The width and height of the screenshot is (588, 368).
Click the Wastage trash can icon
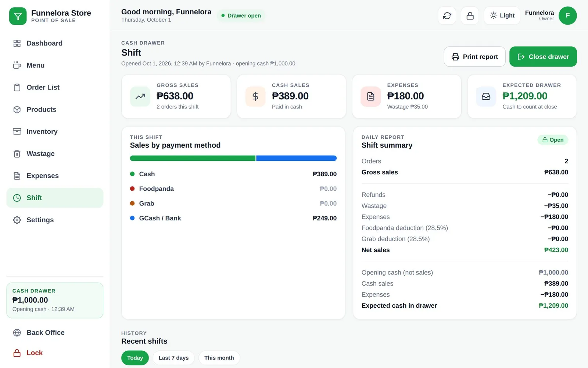coord(17,154)
